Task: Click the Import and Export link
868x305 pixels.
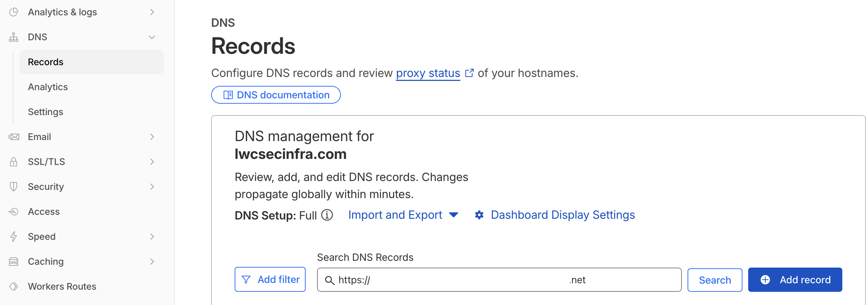Action: [x=395, y=215]
